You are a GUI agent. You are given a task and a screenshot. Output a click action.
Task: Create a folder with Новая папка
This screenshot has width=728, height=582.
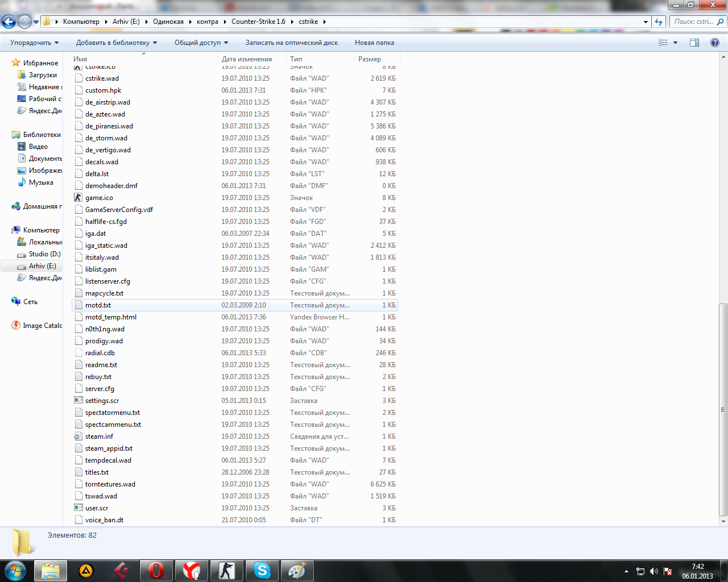coord(374,43)
